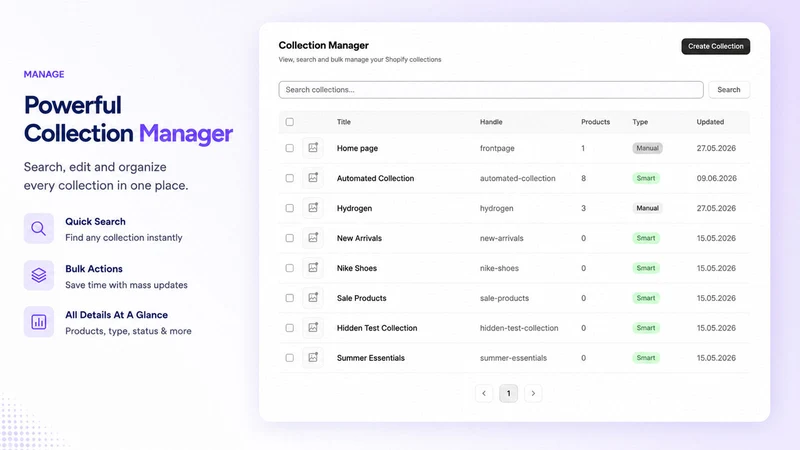Open the Home page collection image placeholder
The width and height of the screenshot is (800, 450).
pos(313,148)
